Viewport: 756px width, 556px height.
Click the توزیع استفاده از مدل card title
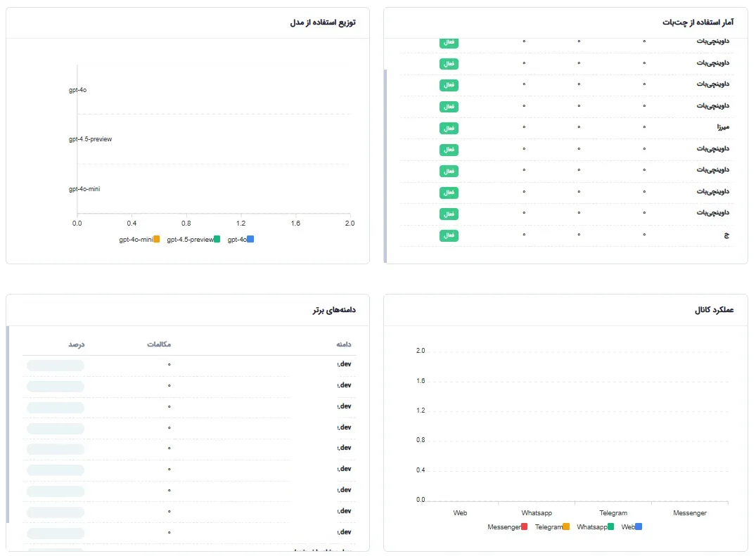pyautogui.click(x=323, y=22)
